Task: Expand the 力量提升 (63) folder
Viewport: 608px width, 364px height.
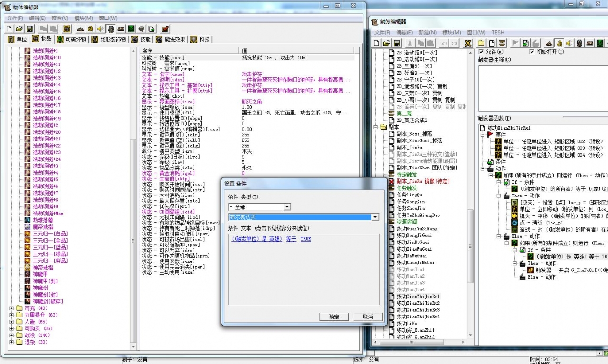Action: [x=12, y=315]
